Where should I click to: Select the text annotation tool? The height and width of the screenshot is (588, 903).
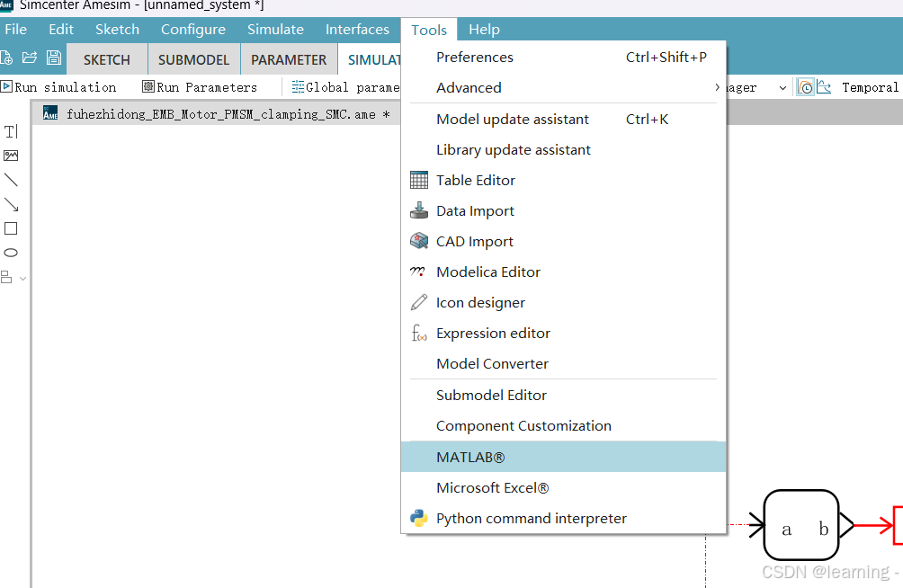tap(11, 132)
